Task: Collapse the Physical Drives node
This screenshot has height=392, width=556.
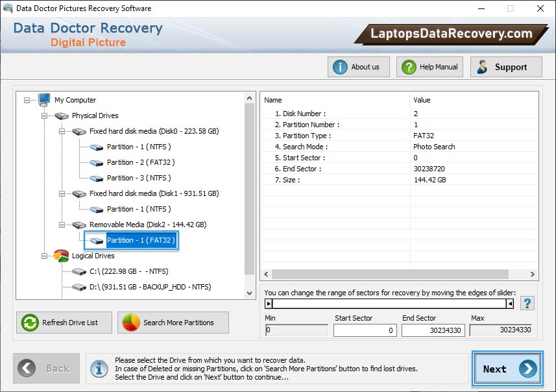Action: (x=44, y=116)
